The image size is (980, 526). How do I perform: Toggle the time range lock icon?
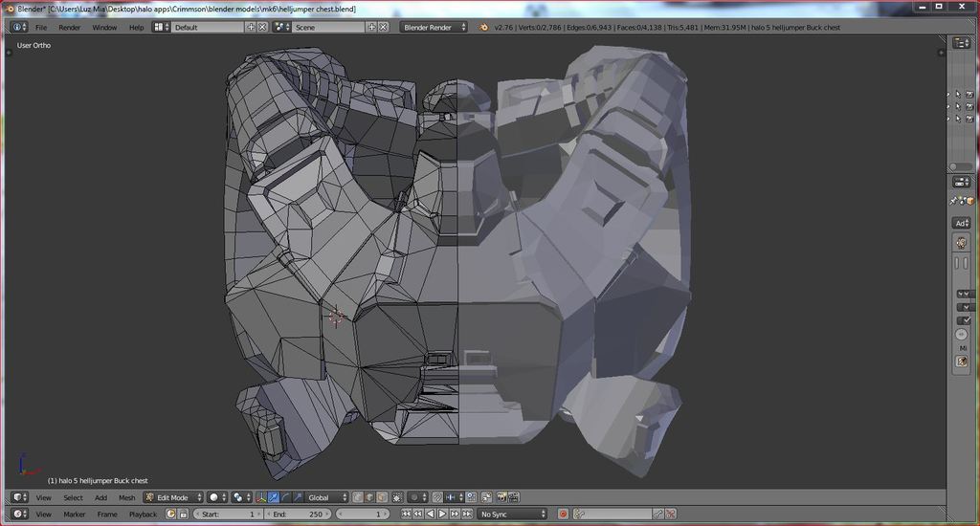point(183,514)
